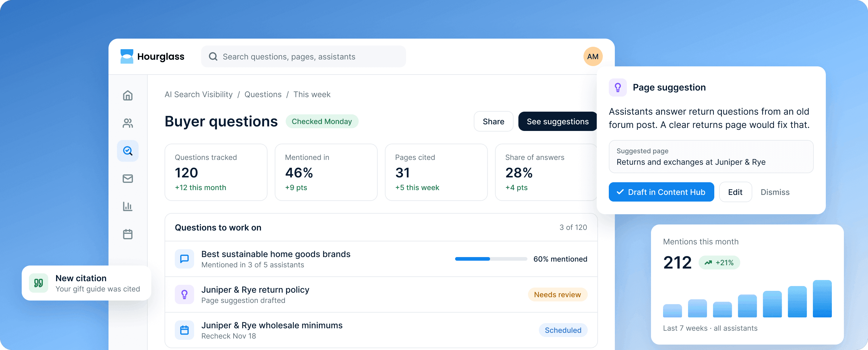Viewport: 868px width, 350px height.
Task: Open the Mentioned in 46% card
Action: (326, 172)
